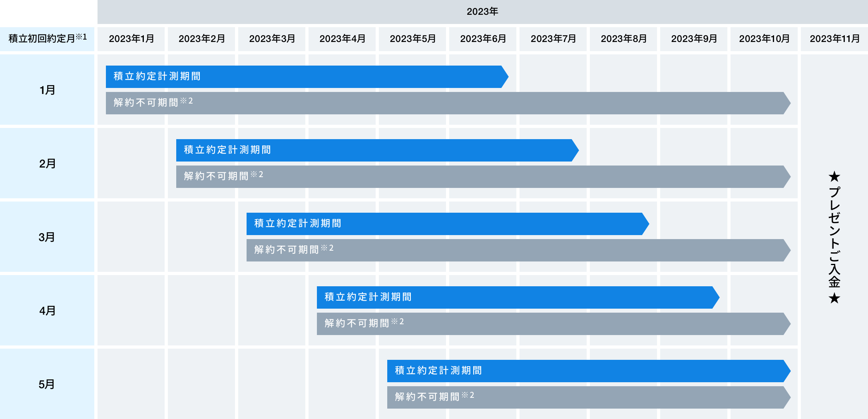Image resolution: width=868 pixels, height=419 pixels.
Task: Click the 2023年4月 column header
Action: point(342,39)
